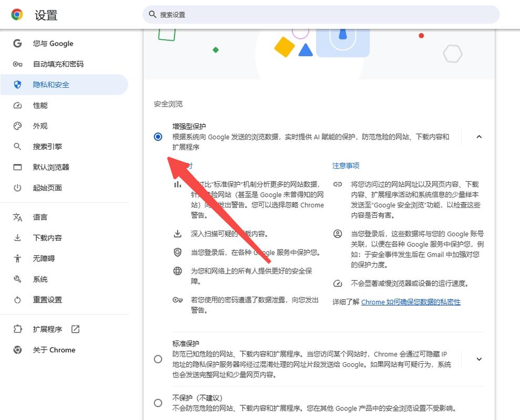Image resolution: width=520 pixels, height=420 pixels.
Task: Open 搜索引擎 settings section
Action: (x=64, y=146)
